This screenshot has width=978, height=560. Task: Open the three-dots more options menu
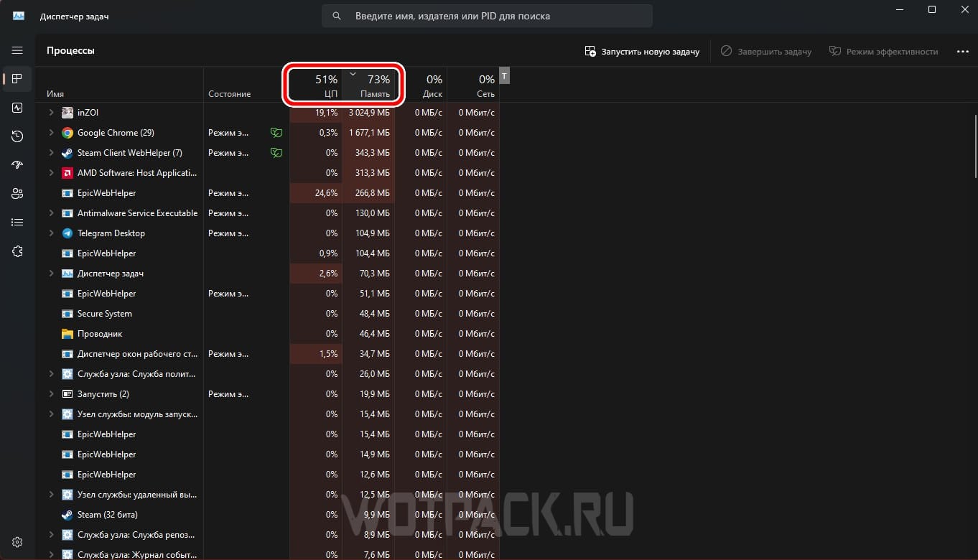[963, 52]
